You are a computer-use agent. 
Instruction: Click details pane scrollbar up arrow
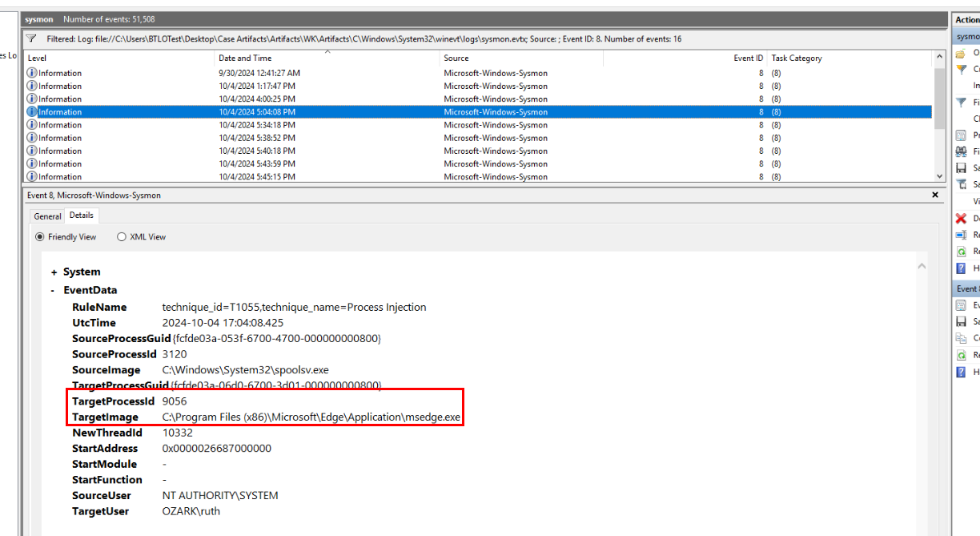(x=922, y=266)
